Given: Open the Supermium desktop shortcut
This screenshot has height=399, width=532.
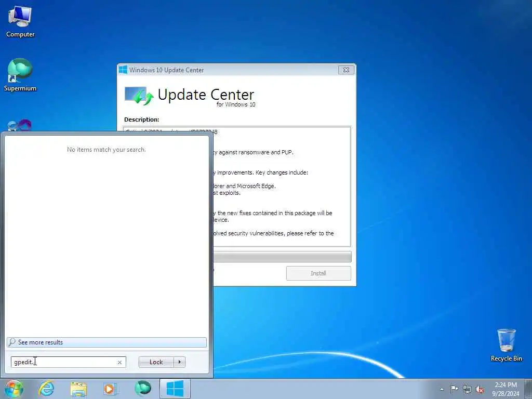Looking at the screenshot, I should pos(20,75).
